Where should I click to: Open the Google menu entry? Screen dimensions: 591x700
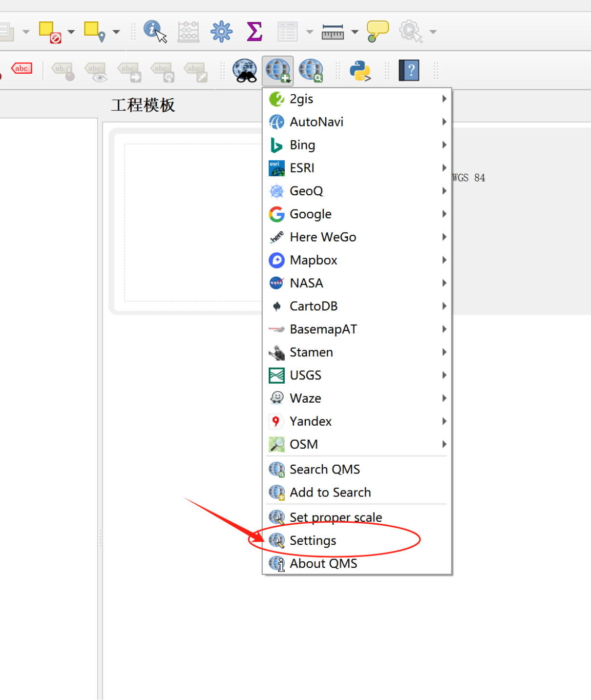pyautogui.click(x=357, y=214)
